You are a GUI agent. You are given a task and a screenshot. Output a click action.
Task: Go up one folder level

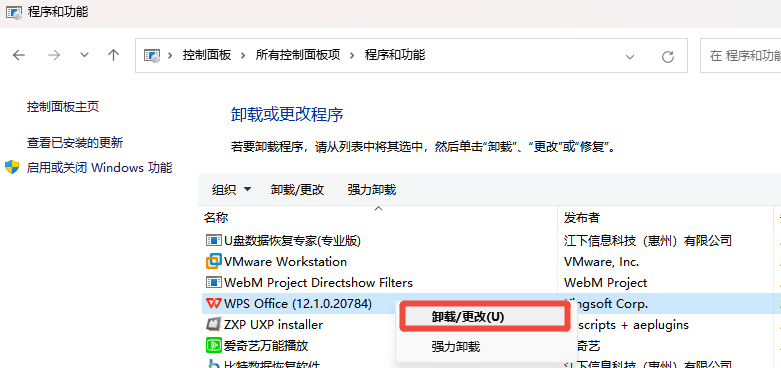point(114,55)
